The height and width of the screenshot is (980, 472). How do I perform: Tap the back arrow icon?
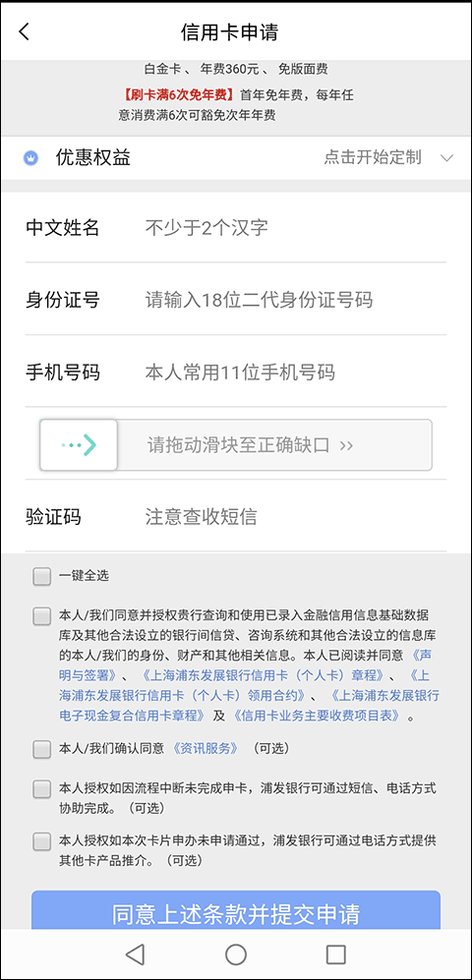coord(24,31)
